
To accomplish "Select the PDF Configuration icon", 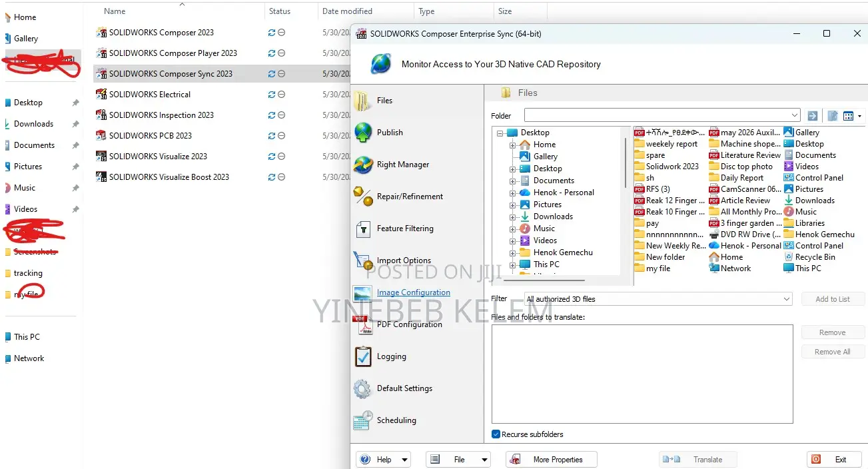I will (x=363, y=324).
